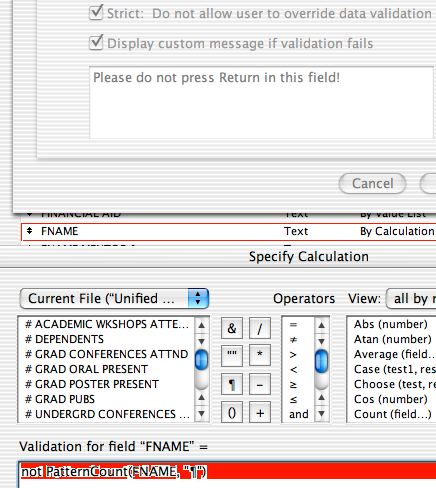The height and width of the screenshot is (488, 436).
Task: Toggle Display custom message if validation fails
Action: (96, 43)
